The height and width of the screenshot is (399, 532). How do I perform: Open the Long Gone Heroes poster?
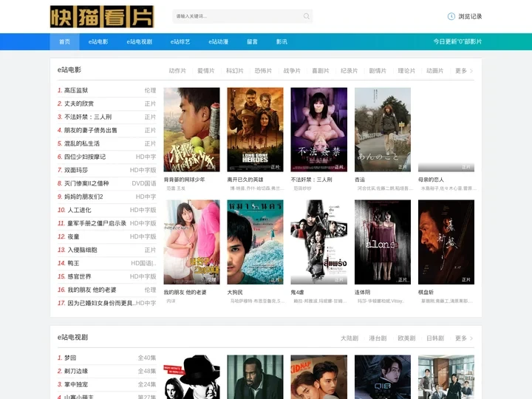(255, 129)
